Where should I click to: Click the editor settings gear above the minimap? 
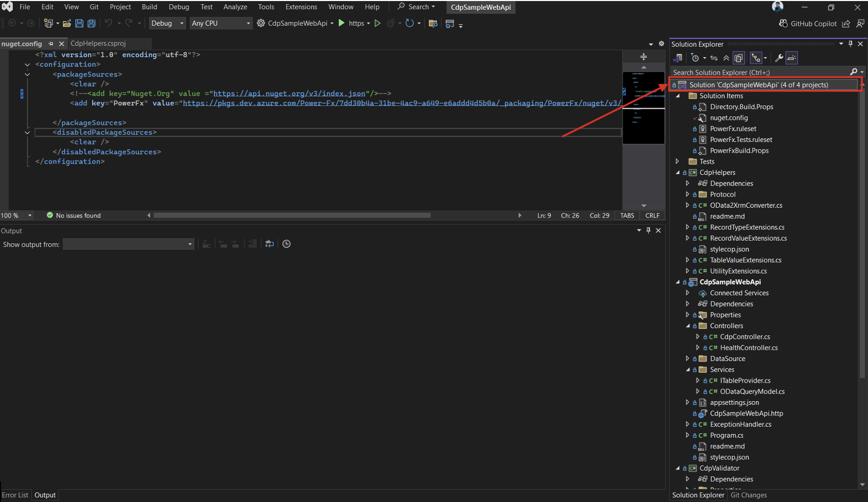pyautogui.click(x=662, y=44)
